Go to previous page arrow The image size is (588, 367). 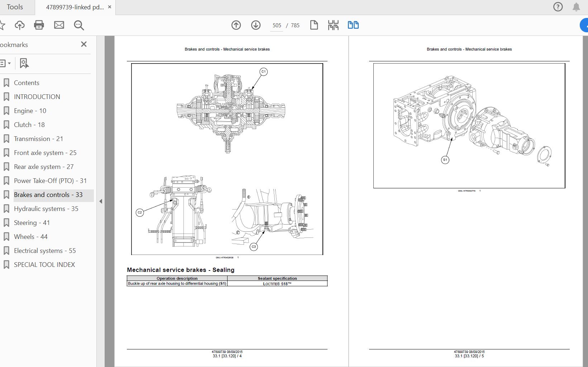236,25
